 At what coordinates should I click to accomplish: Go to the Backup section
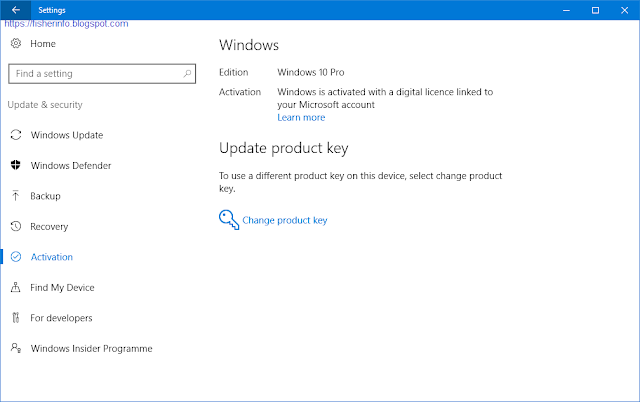tap(45, 196)
